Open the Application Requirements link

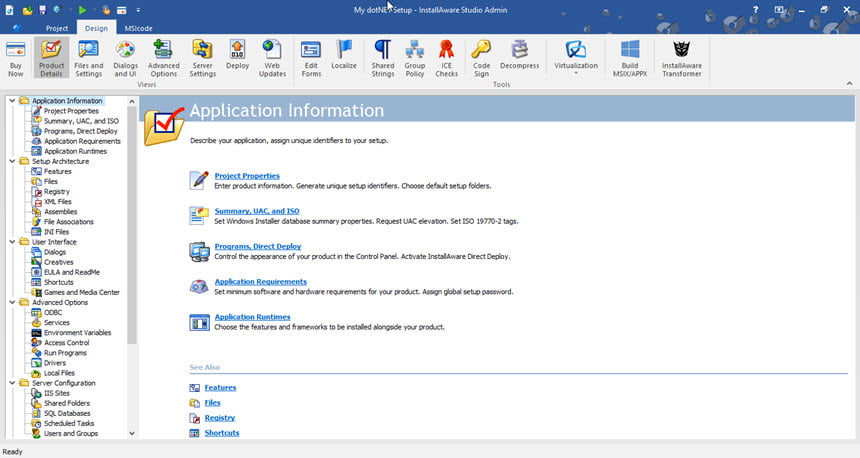pos(261,281)
